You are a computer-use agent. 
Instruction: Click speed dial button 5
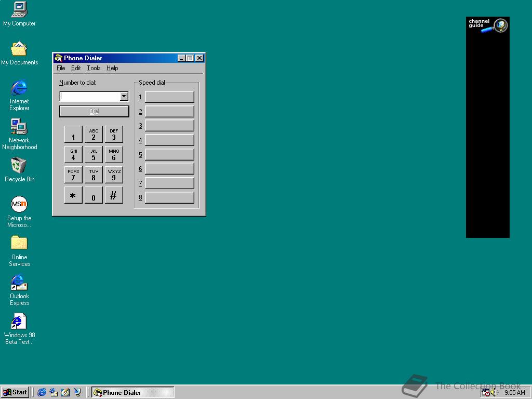coord(169,154)
